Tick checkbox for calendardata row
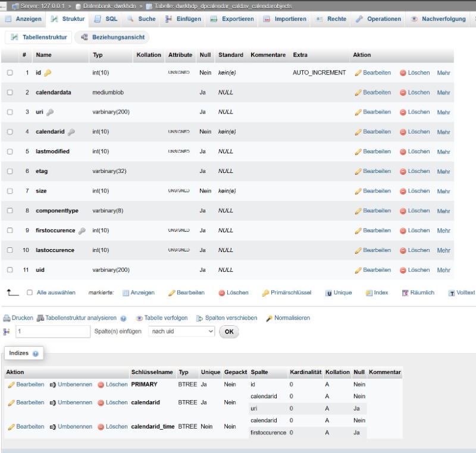 tap(10, 93)
